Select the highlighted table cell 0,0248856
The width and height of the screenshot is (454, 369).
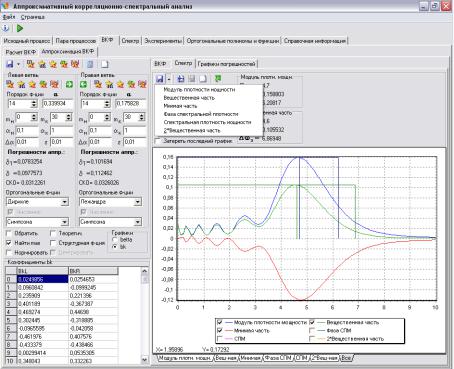(42, 279)
